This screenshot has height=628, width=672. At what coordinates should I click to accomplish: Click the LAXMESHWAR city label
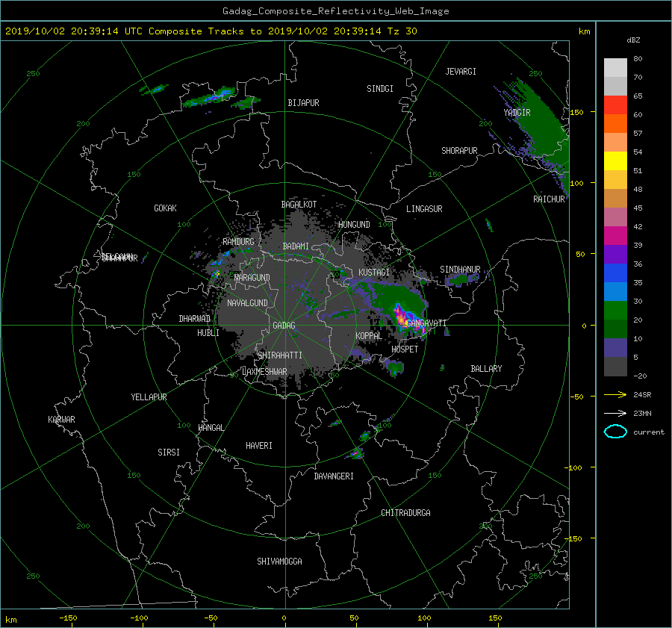(265, 372)
